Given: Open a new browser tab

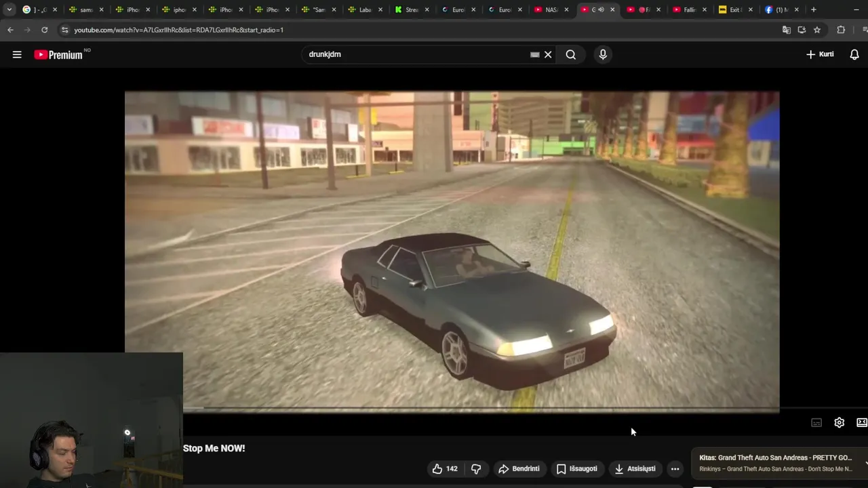Looking at the screenshot, I should [814, 9].
